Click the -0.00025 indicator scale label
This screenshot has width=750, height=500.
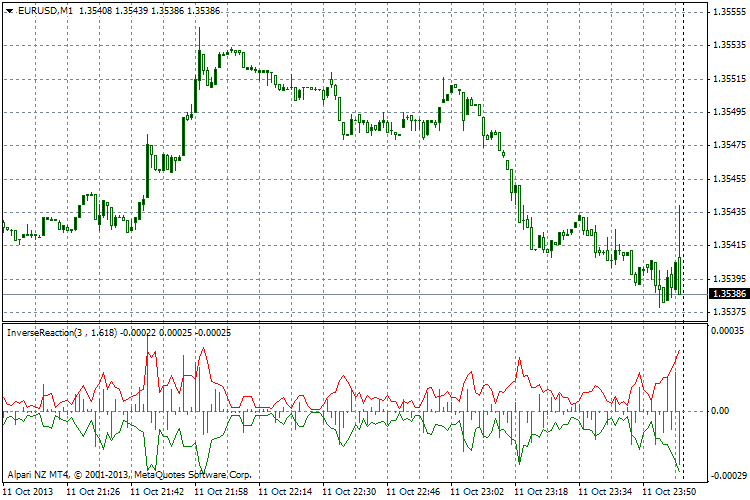coord(727,474)
